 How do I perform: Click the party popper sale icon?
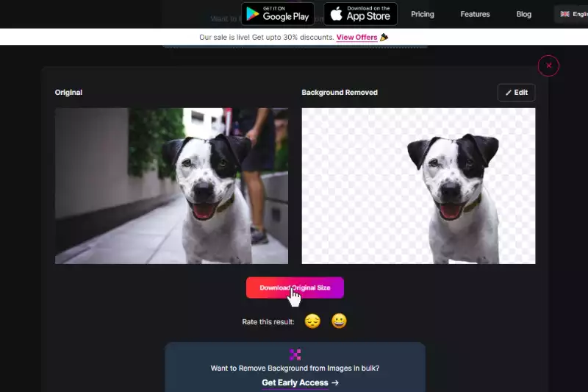point(384,37)
